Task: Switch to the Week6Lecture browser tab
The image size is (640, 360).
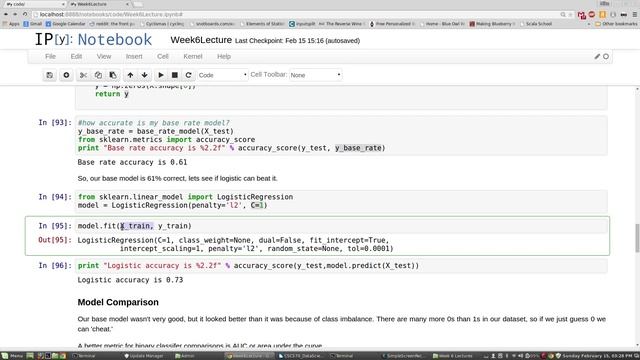Action: click(99, 4)
